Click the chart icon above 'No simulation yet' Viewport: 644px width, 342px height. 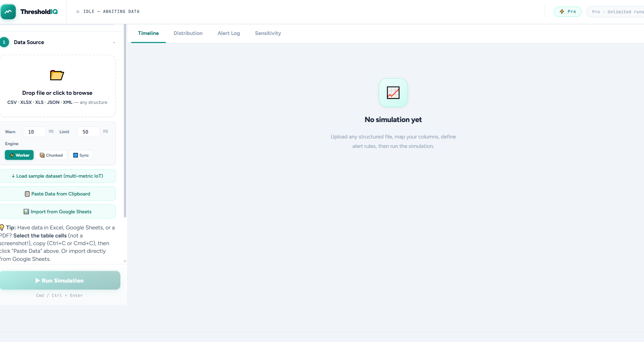click(x=393, y=93)
